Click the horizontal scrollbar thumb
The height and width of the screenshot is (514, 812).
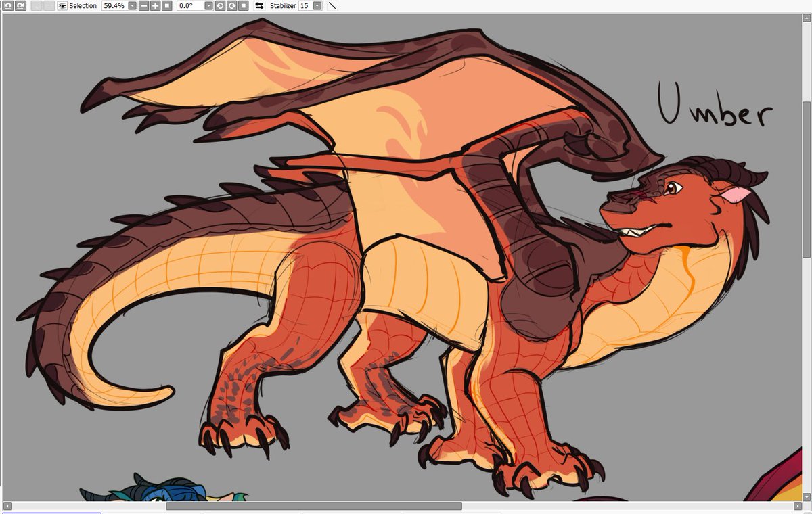[314, 506]
